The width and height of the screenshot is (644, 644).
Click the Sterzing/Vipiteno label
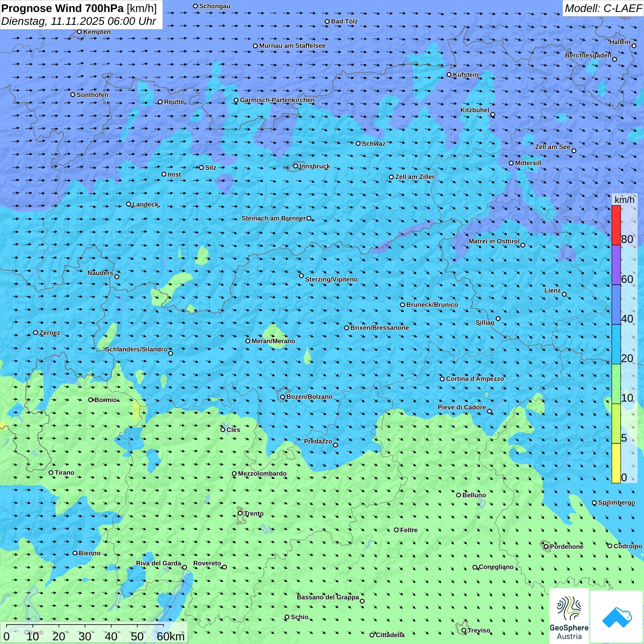pyautogui.click(x=331, y=279)
